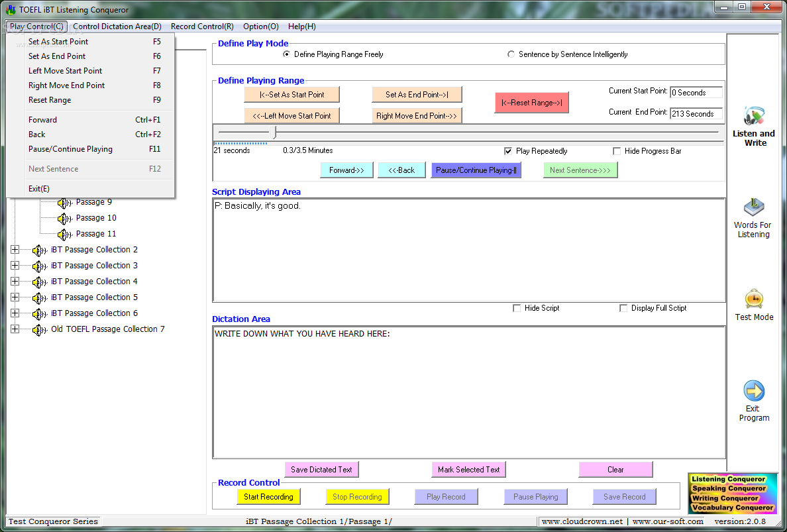Click the Forward->> playback button
The width and height of the screenshot is (787, 532).
tap(347, 170)
